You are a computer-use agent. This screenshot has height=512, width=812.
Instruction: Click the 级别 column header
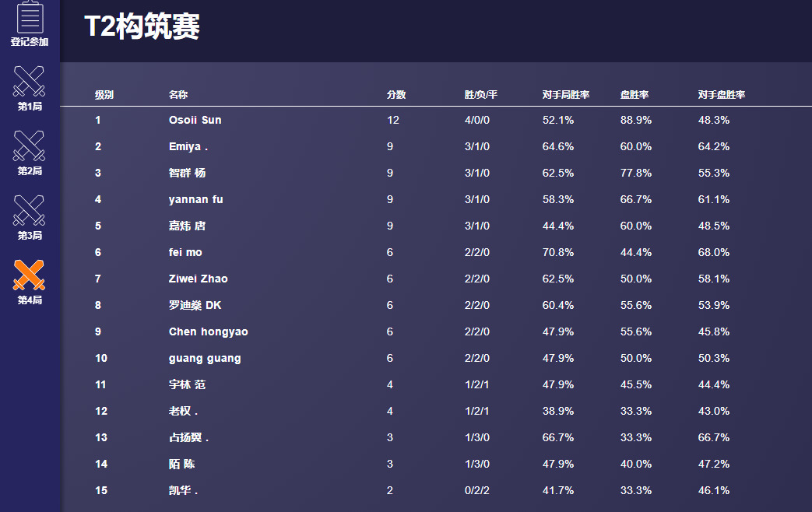[x=104, y=95]
